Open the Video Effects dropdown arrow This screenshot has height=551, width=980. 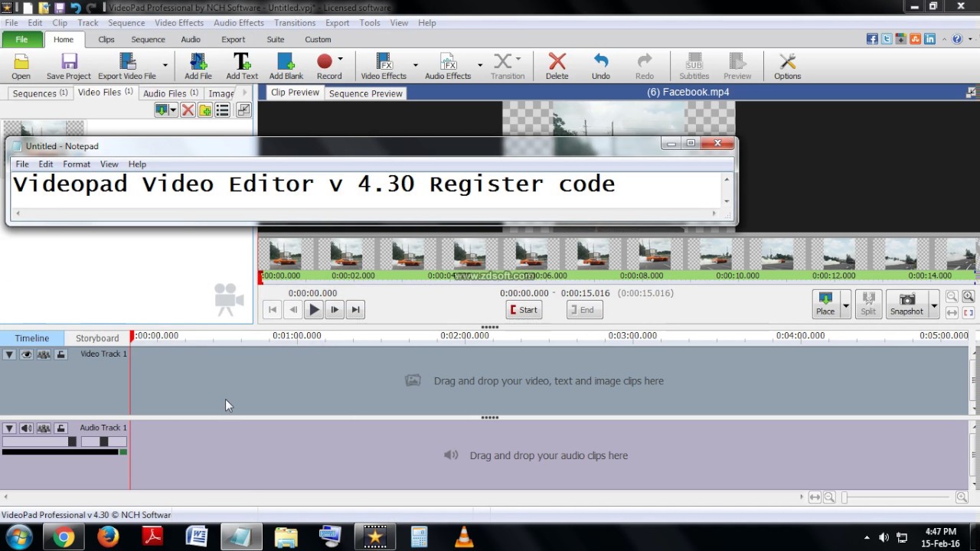coord(416,66)
